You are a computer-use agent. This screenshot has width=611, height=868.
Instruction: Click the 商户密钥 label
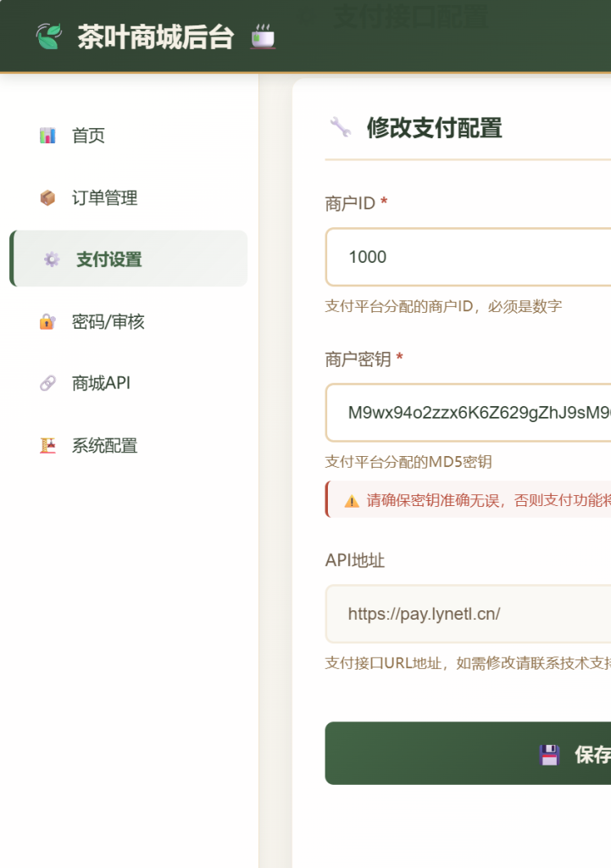(358, 359)
